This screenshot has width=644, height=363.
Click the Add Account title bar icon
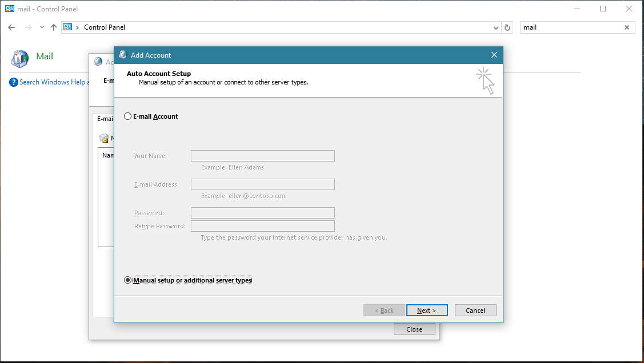coord(122,55)
